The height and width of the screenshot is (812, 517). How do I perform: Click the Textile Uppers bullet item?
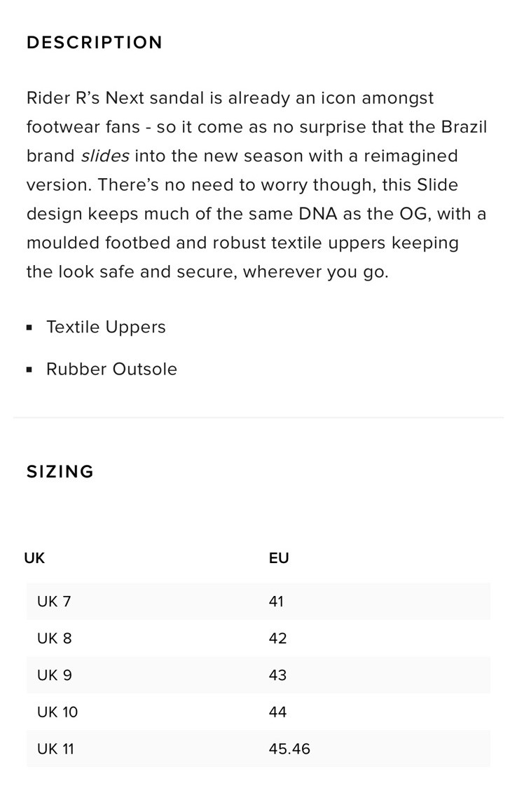(106, 327)
